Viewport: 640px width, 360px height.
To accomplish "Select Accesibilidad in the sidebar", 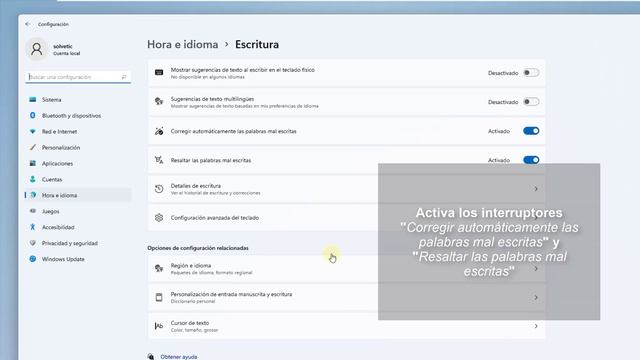I will [78, 227].
